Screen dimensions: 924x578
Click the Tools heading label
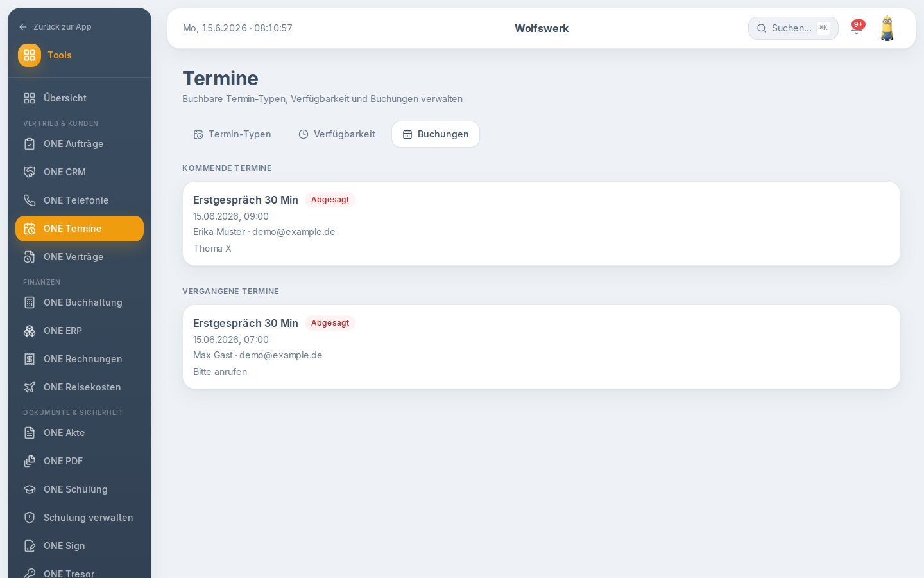(x=60, y=55)
